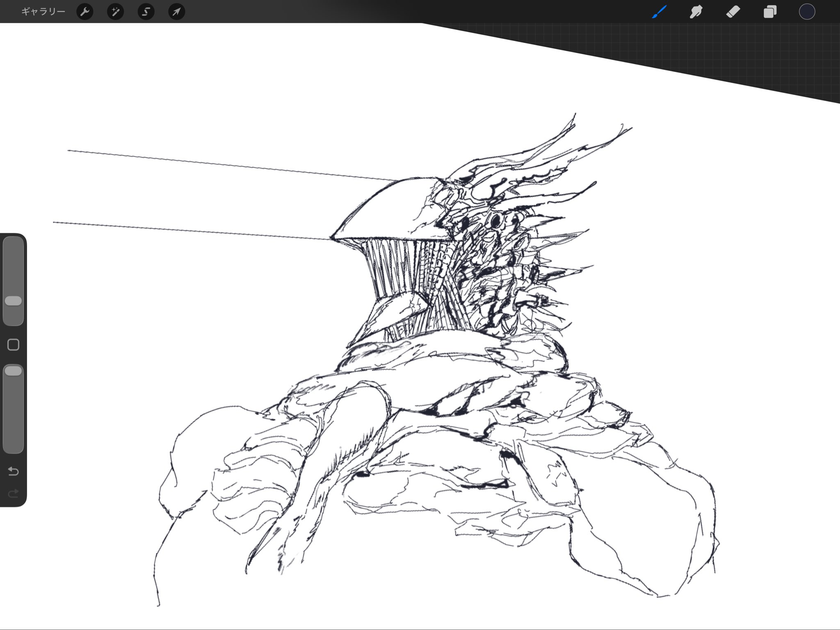840x630 pixels.
Task: Tap the brush size slider handle
Action: (x=13, y=301)
